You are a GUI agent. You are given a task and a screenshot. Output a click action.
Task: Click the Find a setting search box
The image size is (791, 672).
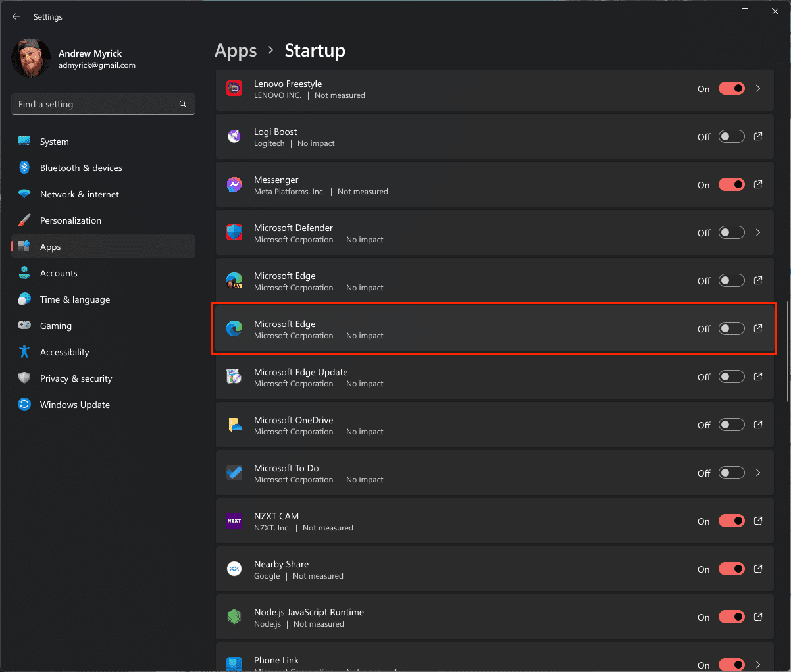pyautogui.click(x=103, y=104)
